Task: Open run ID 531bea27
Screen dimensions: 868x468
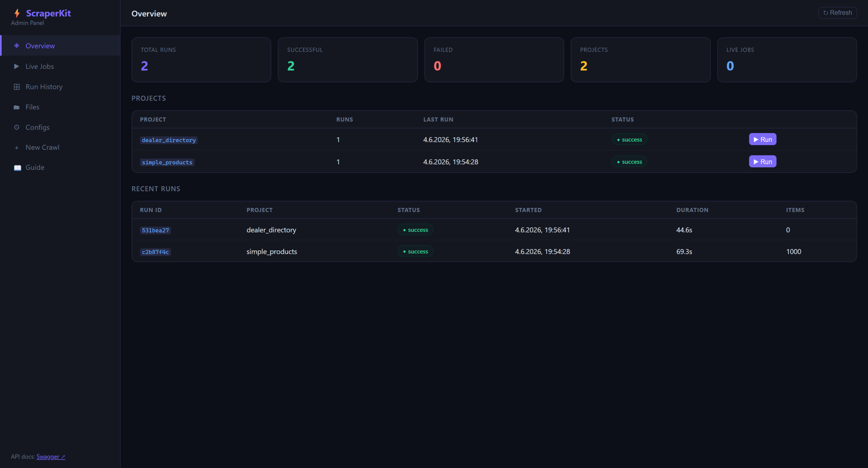Action: point(155,230)
